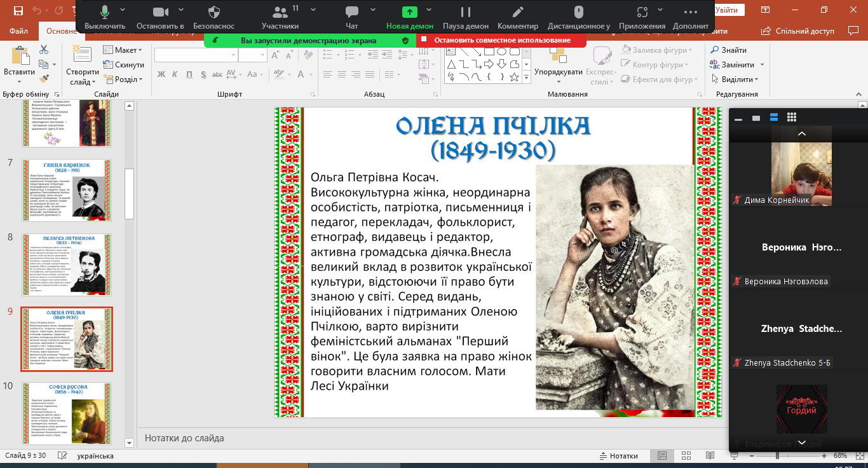Open the Slide Sorter view in the status bar

coord(686,456)
